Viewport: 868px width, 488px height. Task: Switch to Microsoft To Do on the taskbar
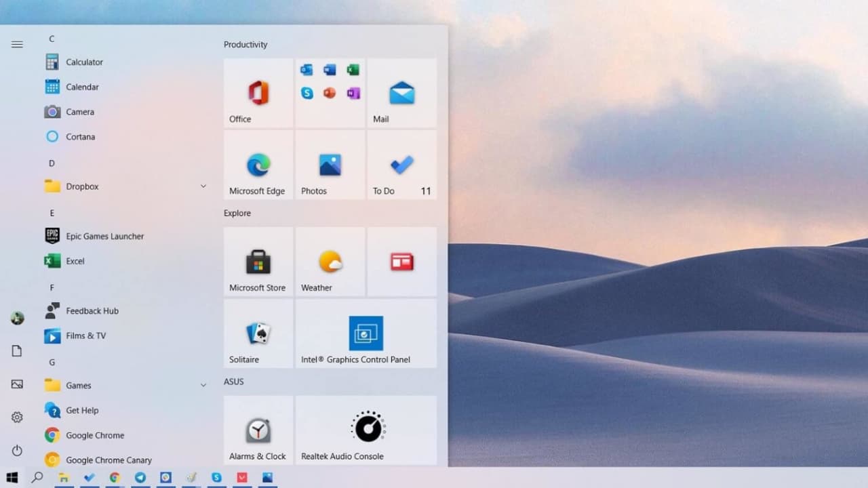89,478
